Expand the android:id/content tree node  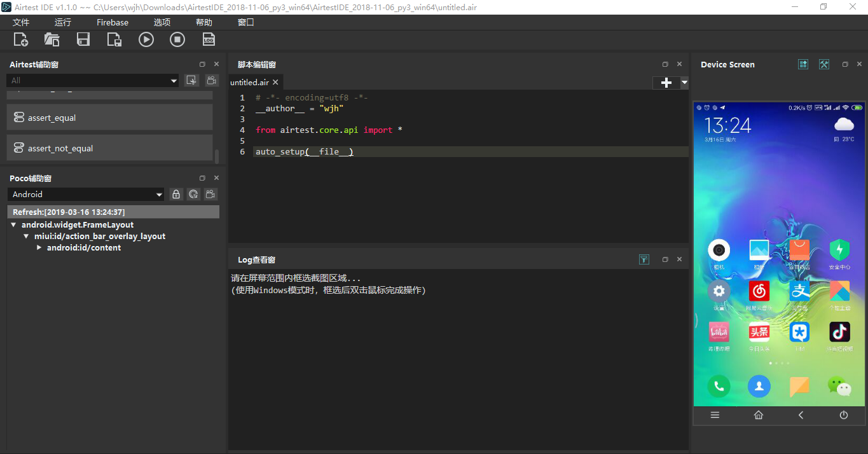(39, 247)
